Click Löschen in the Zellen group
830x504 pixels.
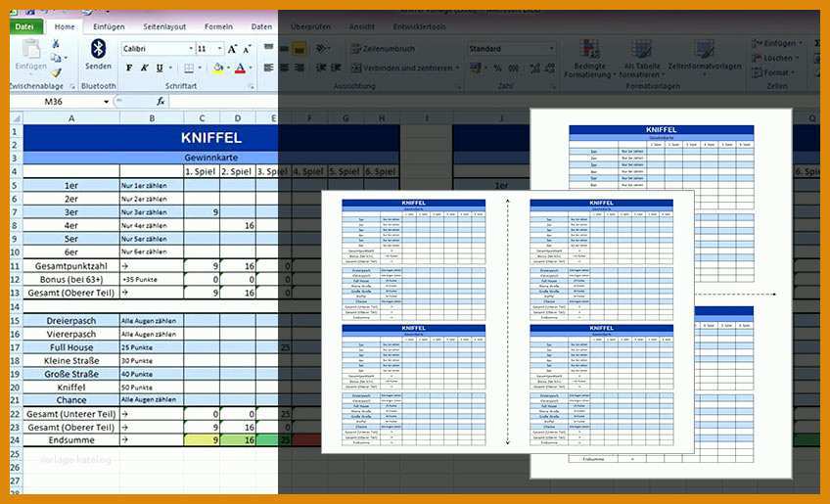pyautogui.click(x=776, y=58)
